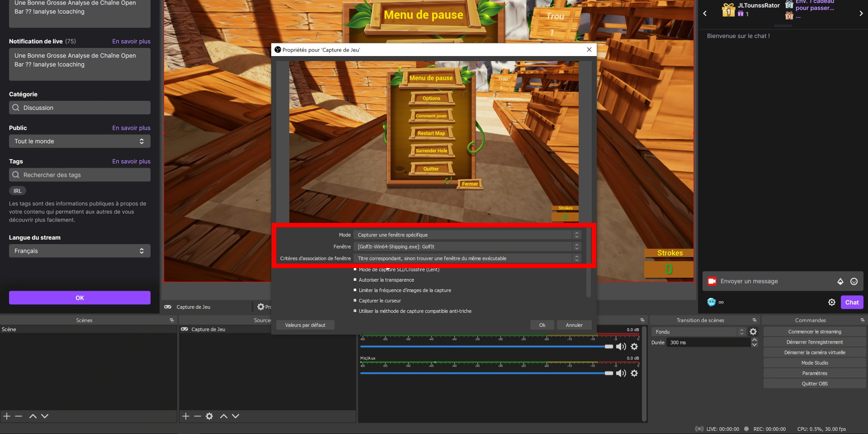
Task: Click the gamepad icon beside Capture de Jeu
Action: coord(168,307)
